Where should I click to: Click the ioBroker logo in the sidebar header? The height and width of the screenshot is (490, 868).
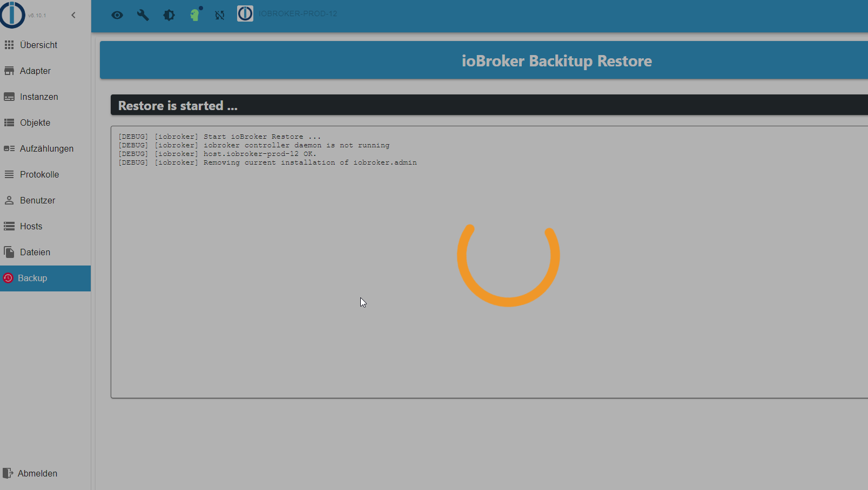click(12, 15)
